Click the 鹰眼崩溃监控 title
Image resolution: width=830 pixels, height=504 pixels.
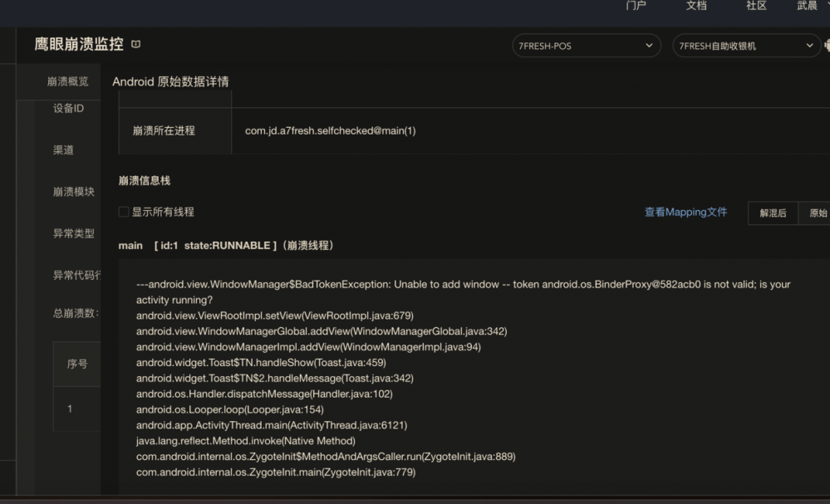(79, 44)
